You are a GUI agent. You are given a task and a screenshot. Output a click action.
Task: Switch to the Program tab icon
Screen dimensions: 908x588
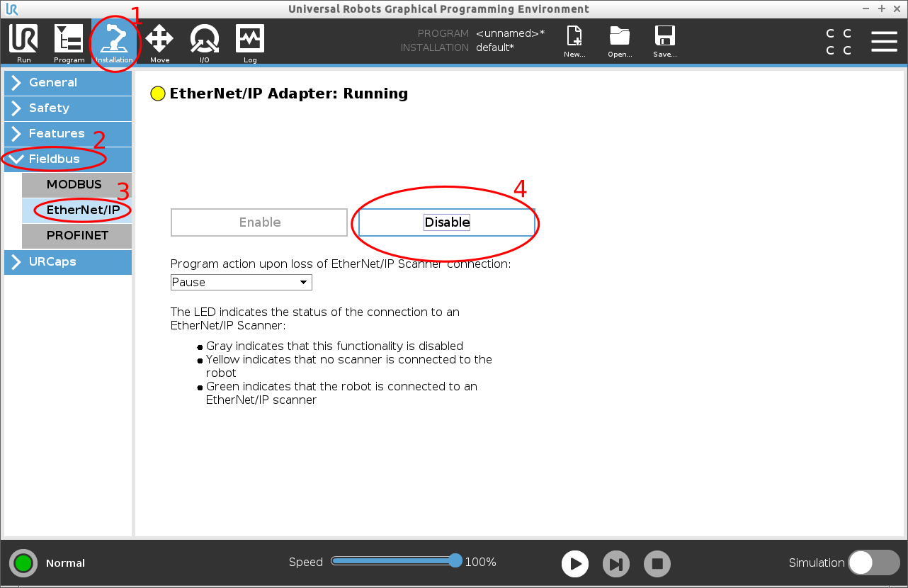[x=69, y=43]
